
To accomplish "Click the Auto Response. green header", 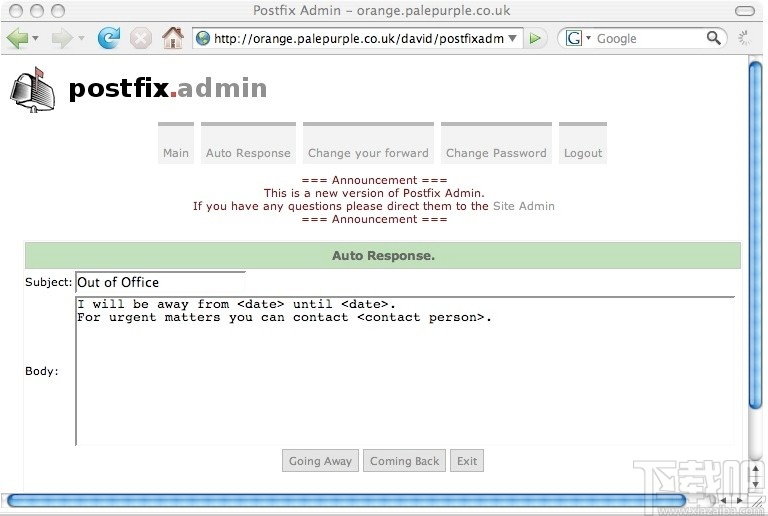I will pos(383,256).
